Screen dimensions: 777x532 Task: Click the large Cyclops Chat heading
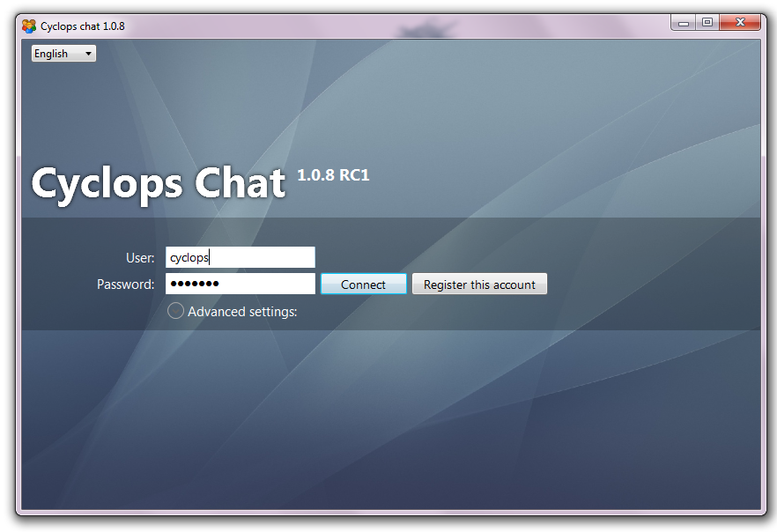pos(159,183)
